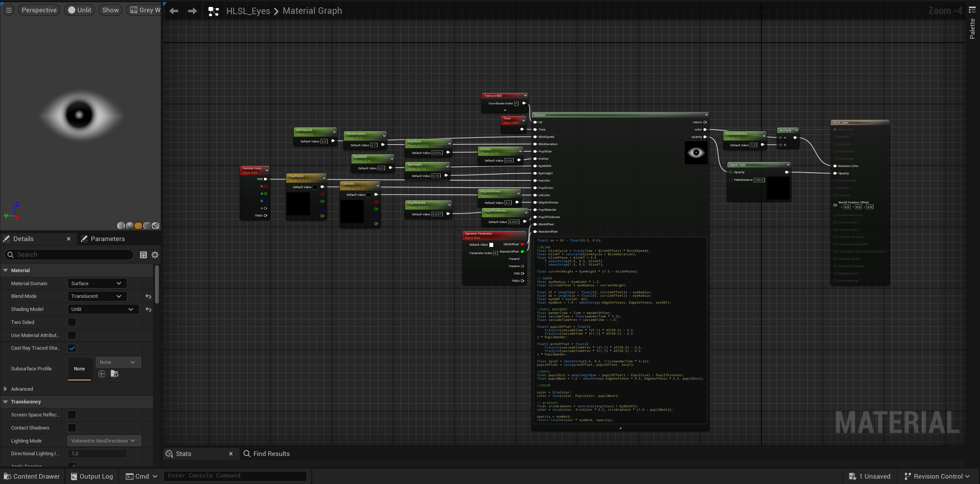Open the material graph hierarchy icon
Screen dimensions: 980x484
point(213,11)
